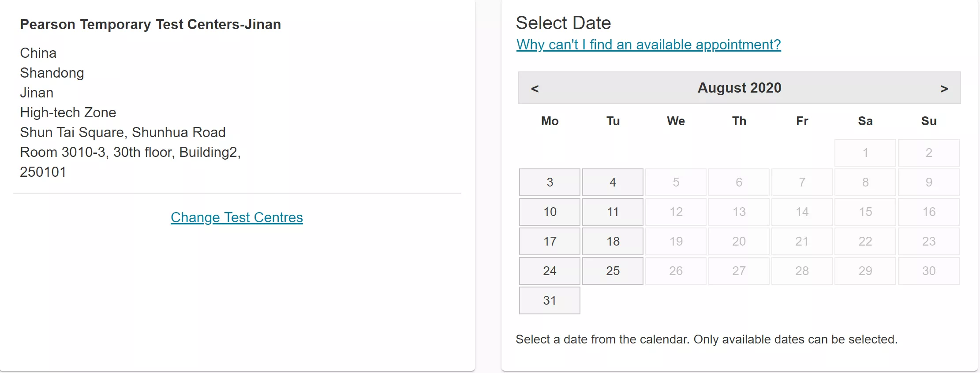Go to next month arrow
The height and width of the screenshot is (373, 980).
coord(944,89)
